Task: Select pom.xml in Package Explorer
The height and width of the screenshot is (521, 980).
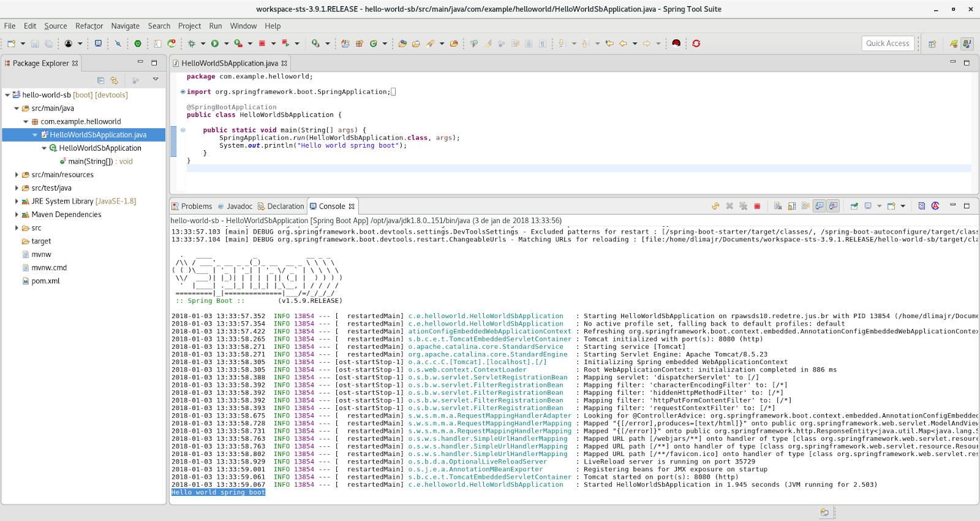Action: point(46,281)
